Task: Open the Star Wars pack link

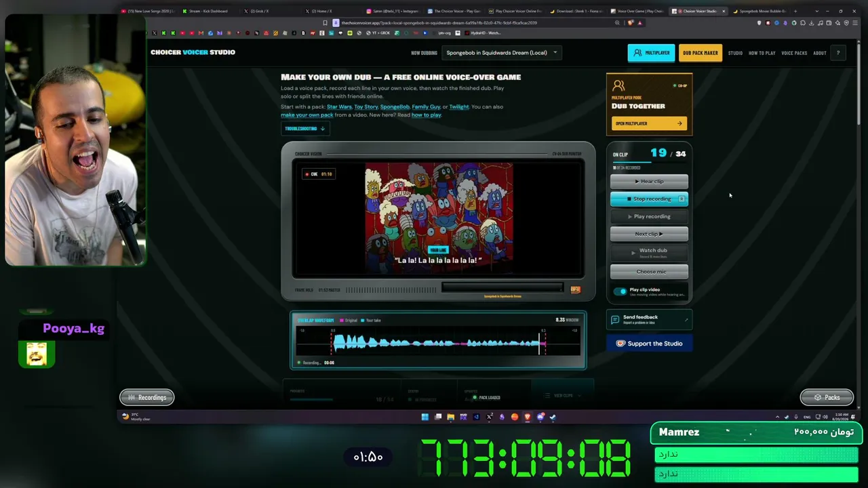Action: coord(339,106)
